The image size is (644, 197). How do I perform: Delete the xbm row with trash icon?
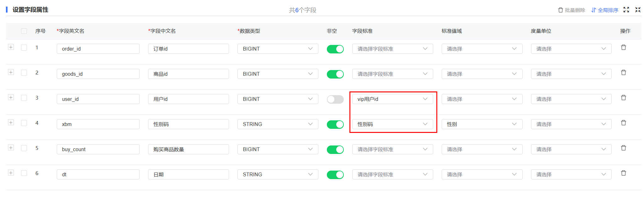(x=624, y=123)
